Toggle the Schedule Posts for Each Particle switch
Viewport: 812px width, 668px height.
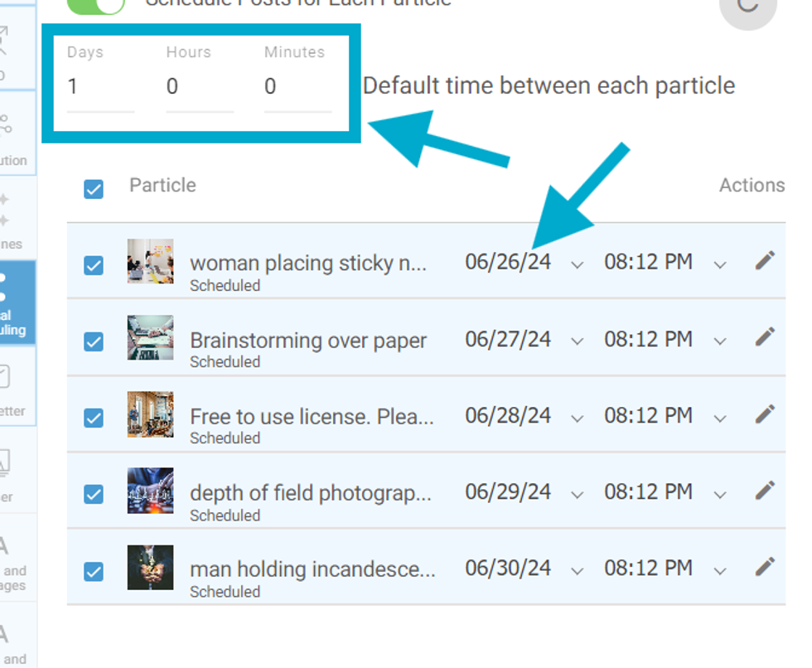tap(95, 5)
